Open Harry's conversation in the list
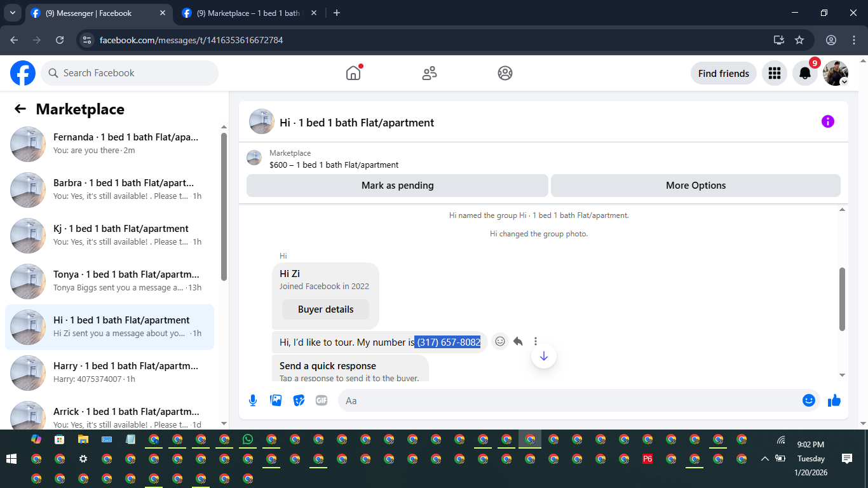The image size is (868, 488). pos(109,372)
